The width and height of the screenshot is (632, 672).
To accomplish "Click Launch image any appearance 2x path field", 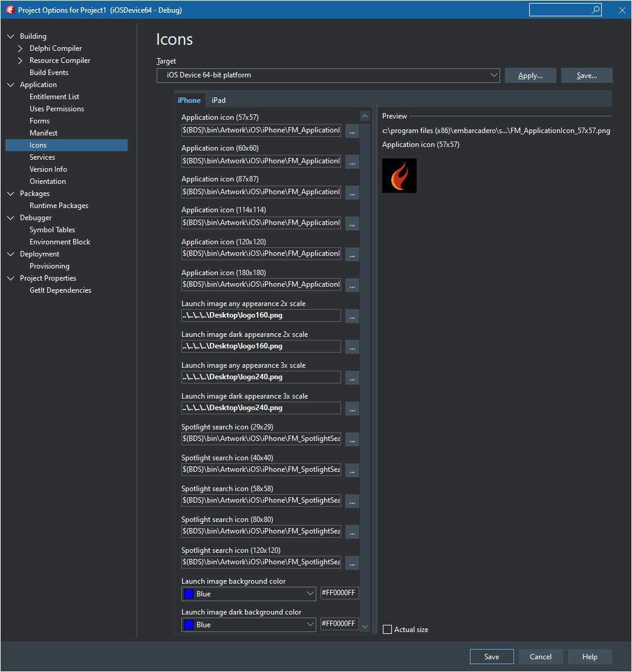I will point(261,315).
